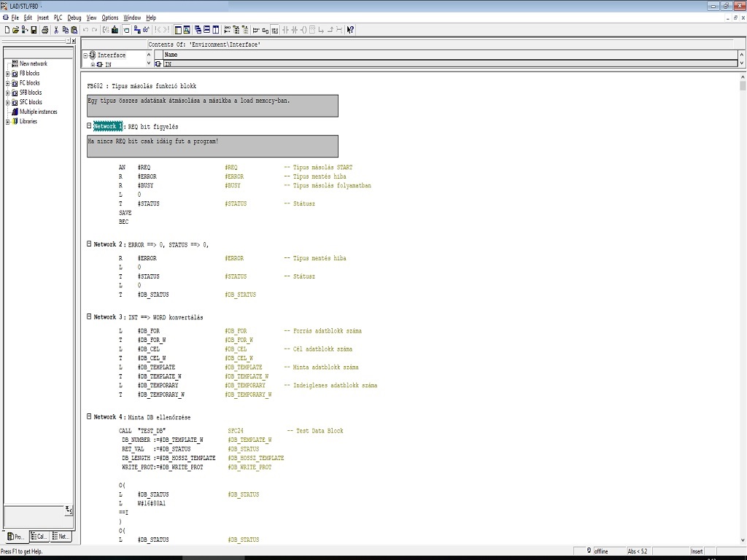Screen dimensions: 747x560
Task: Select New network in the elements tree
Action: [x=33, y=64]
